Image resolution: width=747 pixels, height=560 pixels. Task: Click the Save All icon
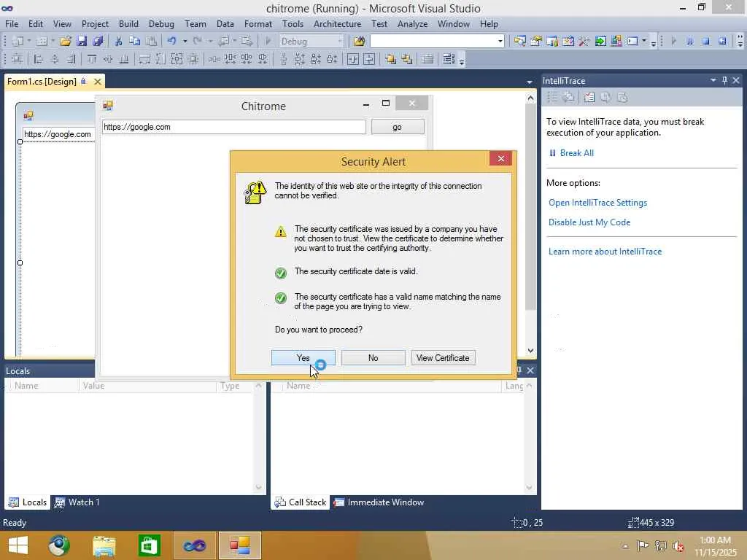pos(98,42)
